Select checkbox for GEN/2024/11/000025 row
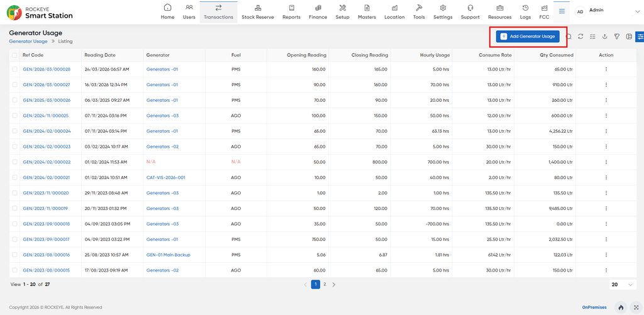The width and height of the screenshot is (644, 315). point(15,116)
